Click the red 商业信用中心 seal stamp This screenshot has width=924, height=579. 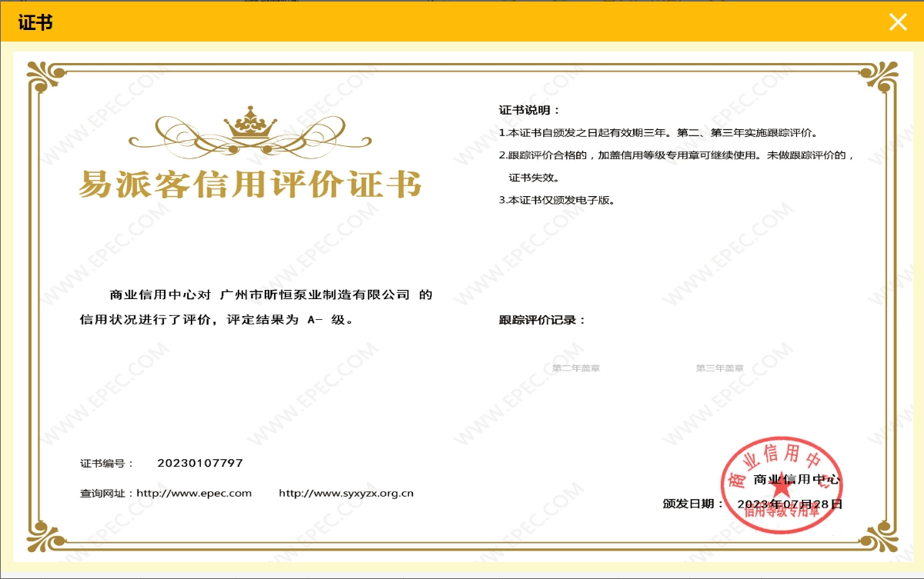[x=781, y=486]
